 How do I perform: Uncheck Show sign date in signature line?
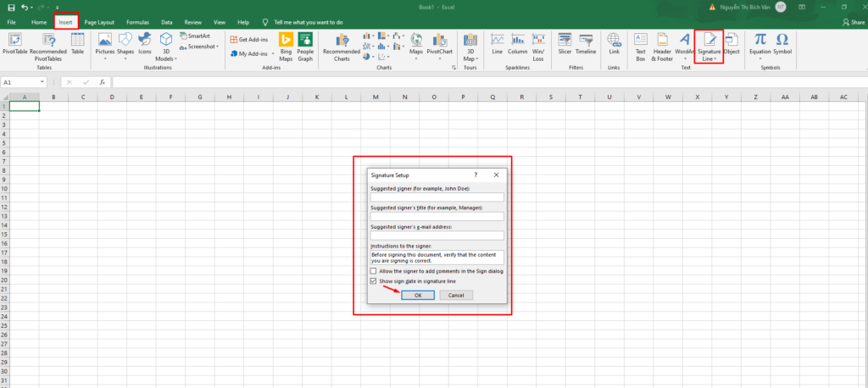374,280
